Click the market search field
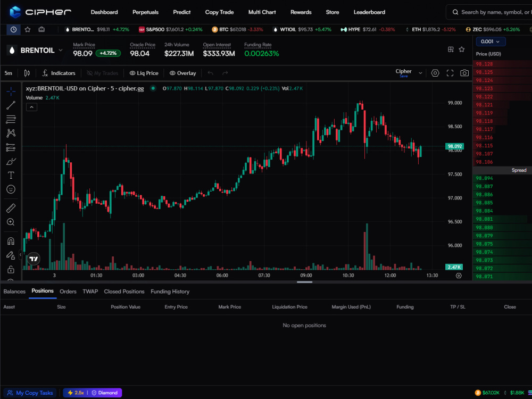The image size is (532, 399). [489, 12]
